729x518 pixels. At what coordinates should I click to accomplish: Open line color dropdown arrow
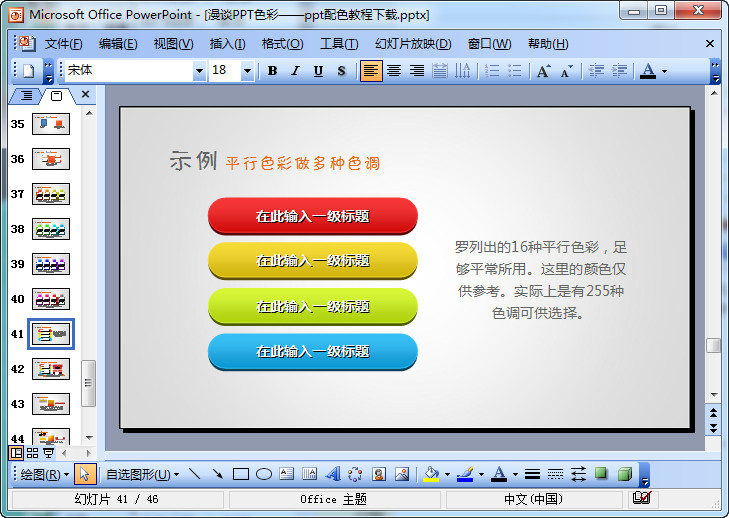pyautogui.click(x=481, y=475)
